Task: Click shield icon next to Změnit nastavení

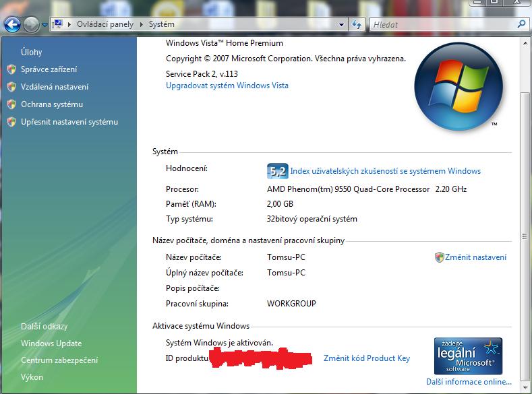Action: click(x=440, y=257)
